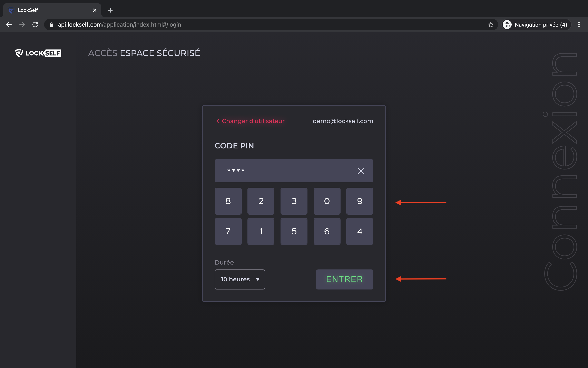588x368 pixels.
Task: Tap keypad digit 0
Action: (327, 201)
